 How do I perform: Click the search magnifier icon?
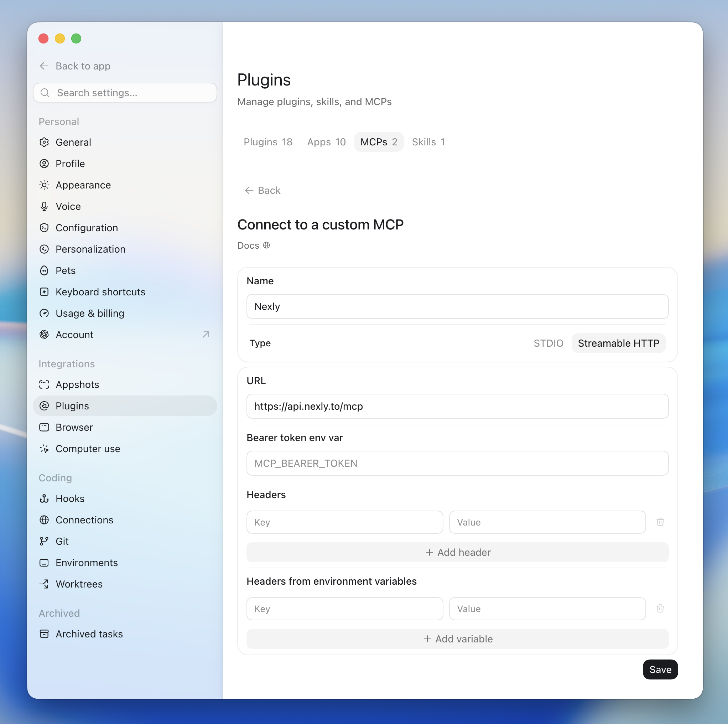[45, 93]
